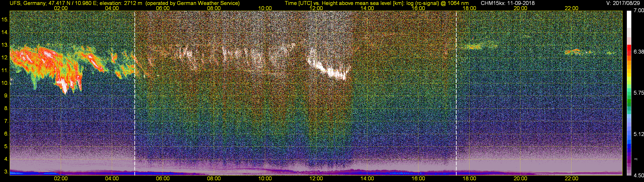Click the 02:00 label on the lower time axis
644x182 pixels.
coord(61,179)
